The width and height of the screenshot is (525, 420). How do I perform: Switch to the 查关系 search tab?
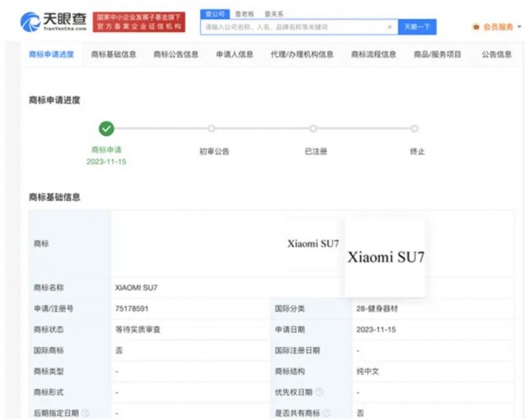274,14
